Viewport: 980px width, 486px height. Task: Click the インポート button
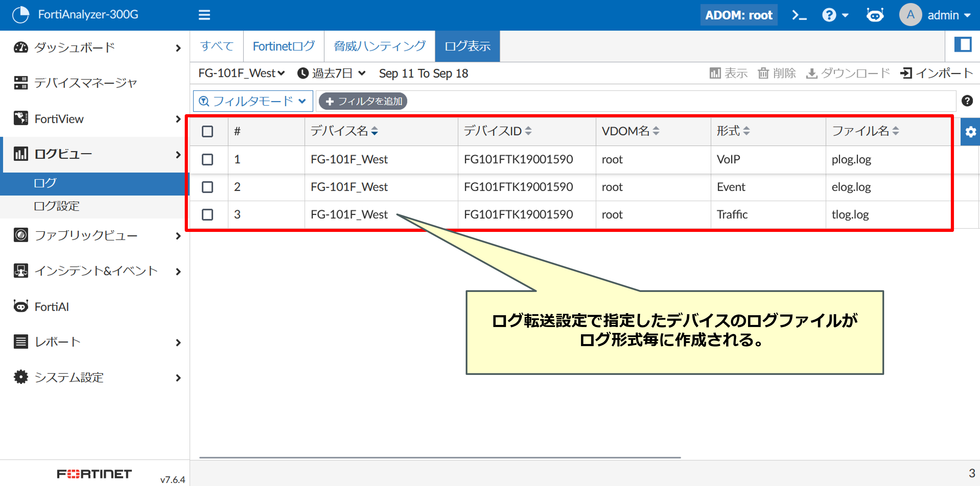click(937, 73)
